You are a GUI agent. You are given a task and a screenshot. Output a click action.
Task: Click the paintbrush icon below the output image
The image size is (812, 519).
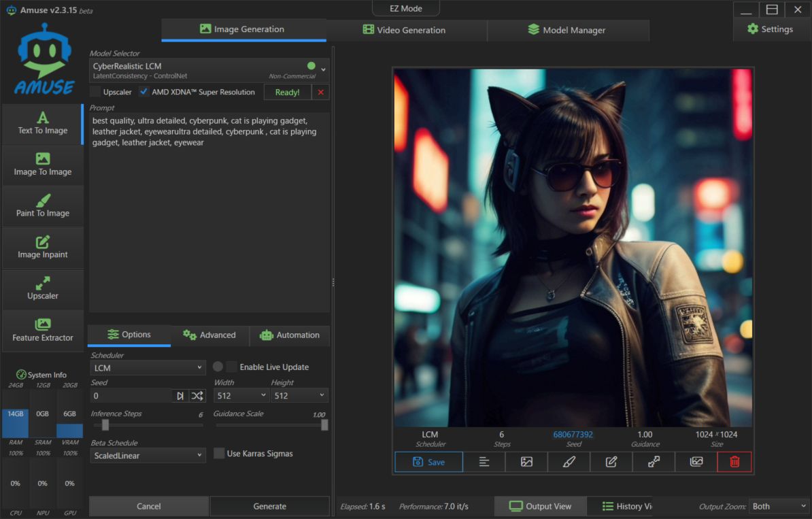click(x=569, y=462)
